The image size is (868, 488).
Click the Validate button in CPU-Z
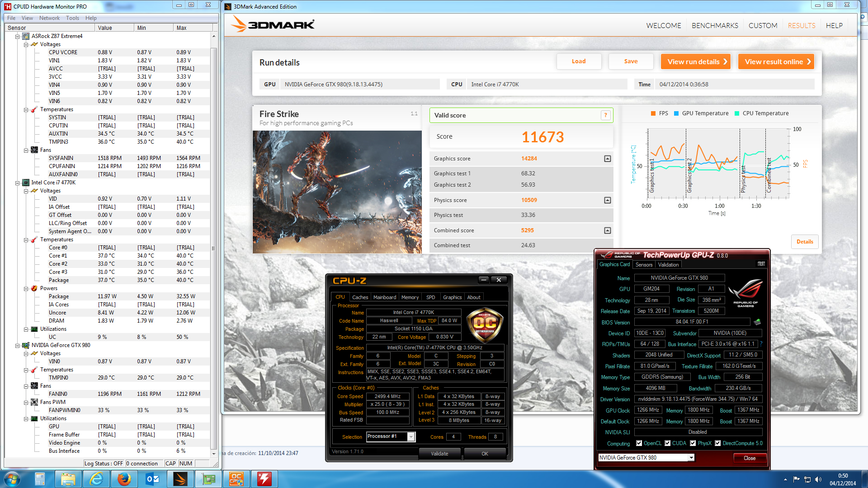coord(439,454)
